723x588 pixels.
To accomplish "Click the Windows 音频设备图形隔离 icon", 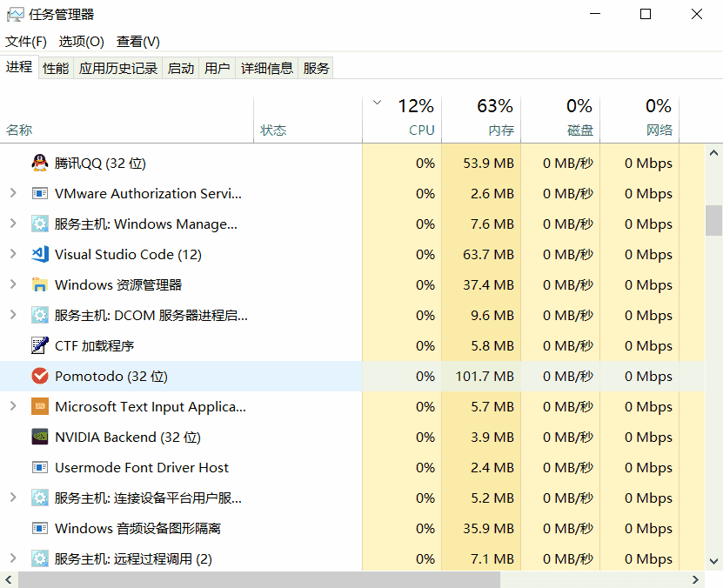I will (40, 528).
